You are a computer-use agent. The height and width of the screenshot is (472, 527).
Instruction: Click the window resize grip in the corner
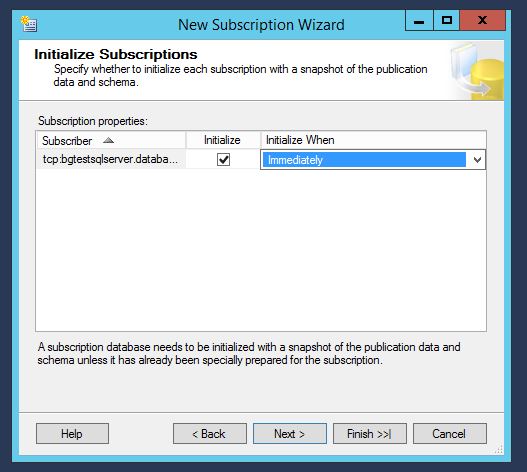click(499, 449)
